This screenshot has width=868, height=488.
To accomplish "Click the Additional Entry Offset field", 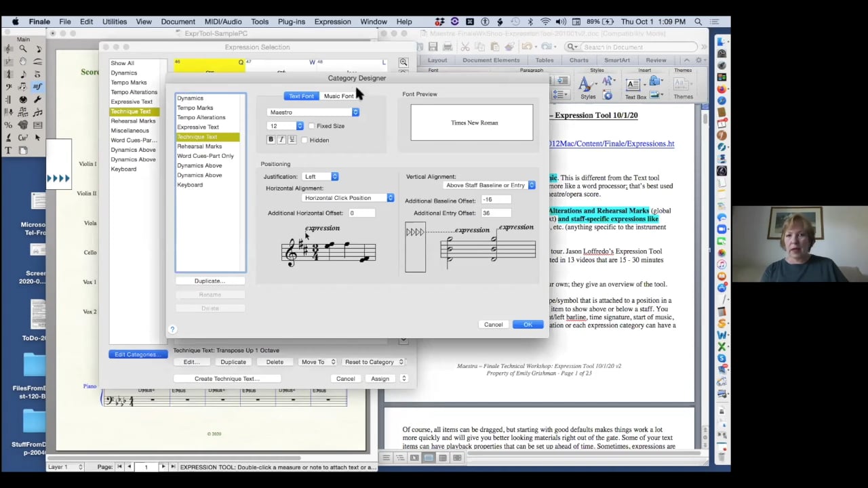I will tap(496, 213).
